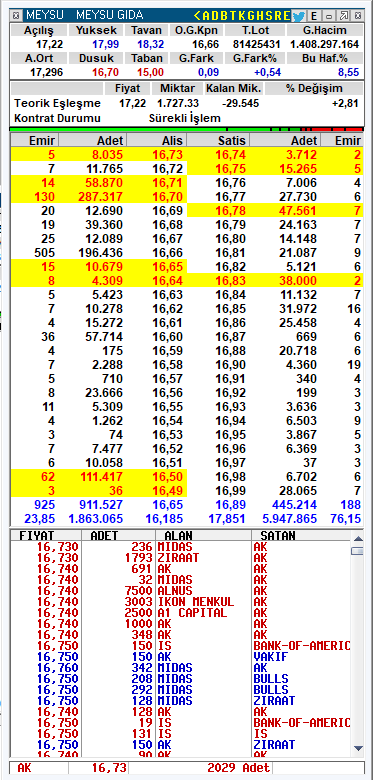
Task: Select bid price 16,73 in order book
Action: click(x=168, y=155)
